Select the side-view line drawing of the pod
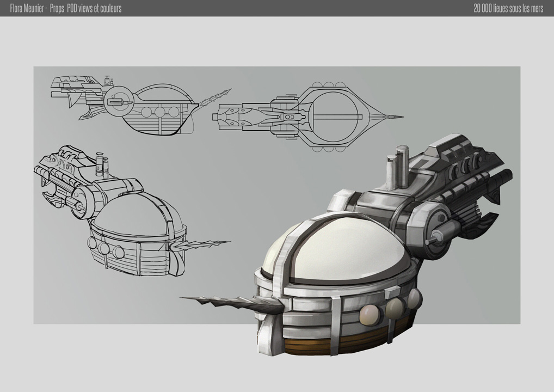This screenshot has height=392, width=554. [x=141, y=105]
